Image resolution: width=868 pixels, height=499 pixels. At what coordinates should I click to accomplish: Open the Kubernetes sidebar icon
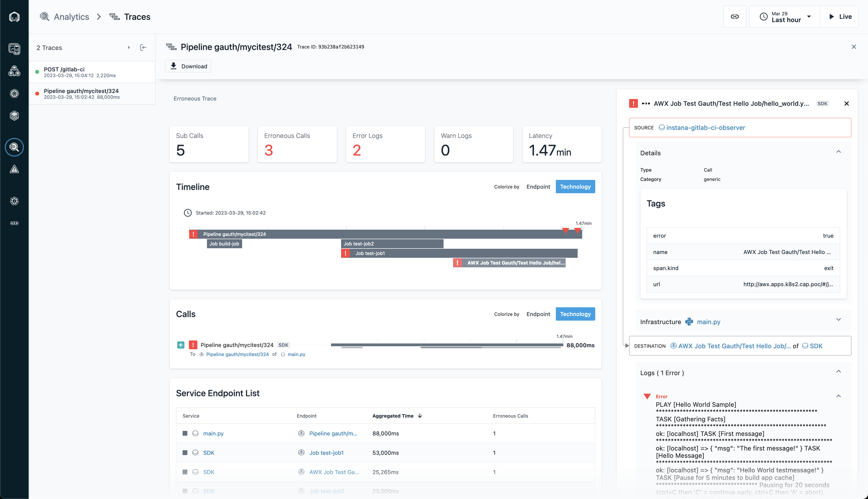coord(14,93)
